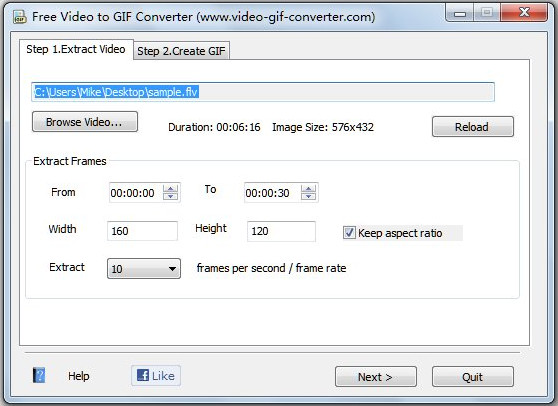Click the GIF app icon in title bar
The image size is (558, 406).
click(20, 17)
